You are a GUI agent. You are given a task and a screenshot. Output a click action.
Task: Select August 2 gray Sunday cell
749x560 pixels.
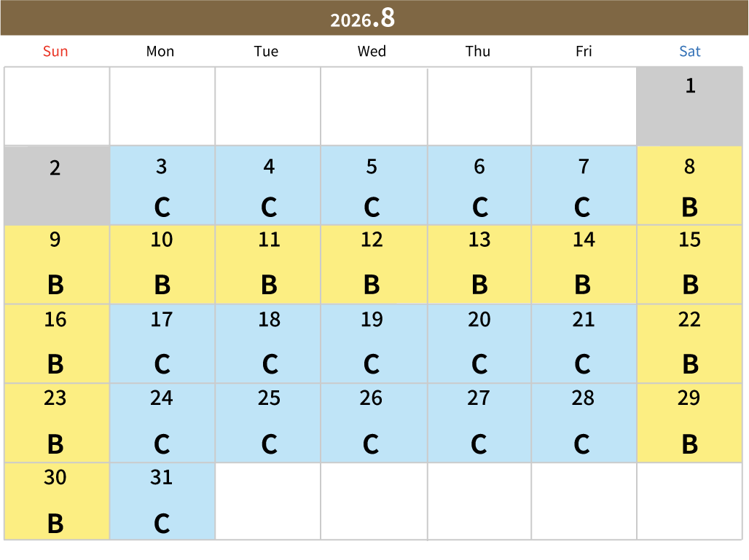coord(57,185)
